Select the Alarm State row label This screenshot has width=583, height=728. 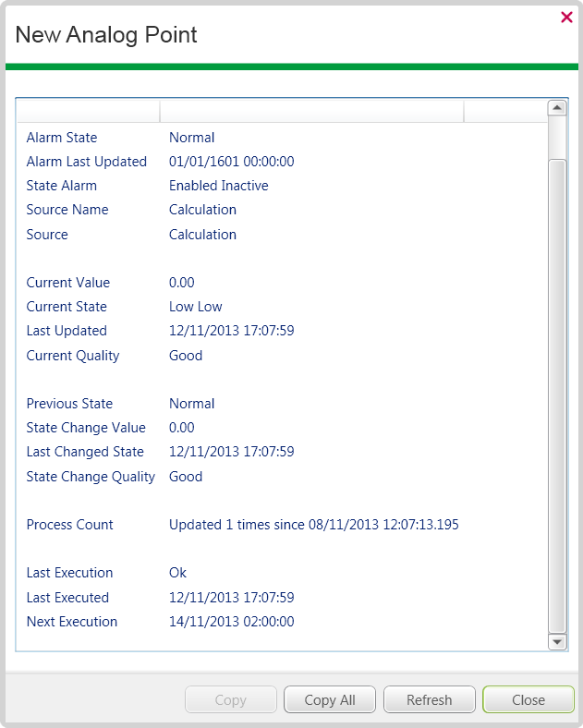tap(62, 138)
